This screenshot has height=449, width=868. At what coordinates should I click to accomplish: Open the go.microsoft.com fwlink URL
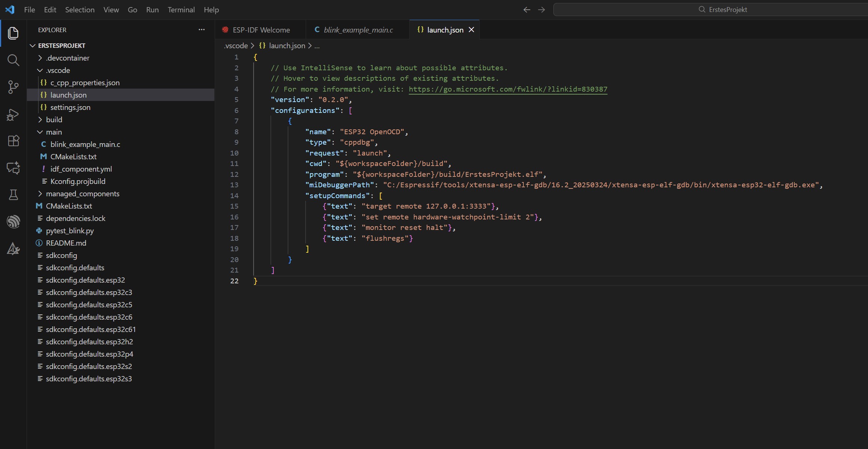(508, 89)
